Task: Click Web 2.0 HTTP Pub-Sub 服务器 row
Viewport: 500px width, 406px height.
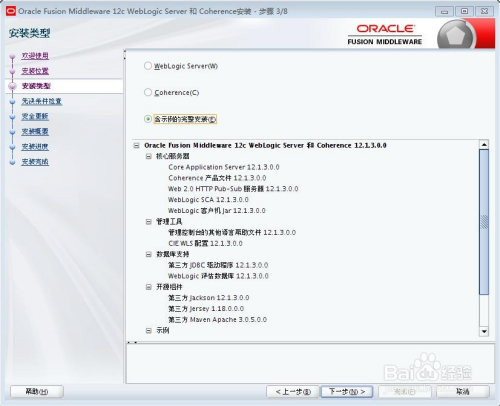Action: click(x=233, y=189)
